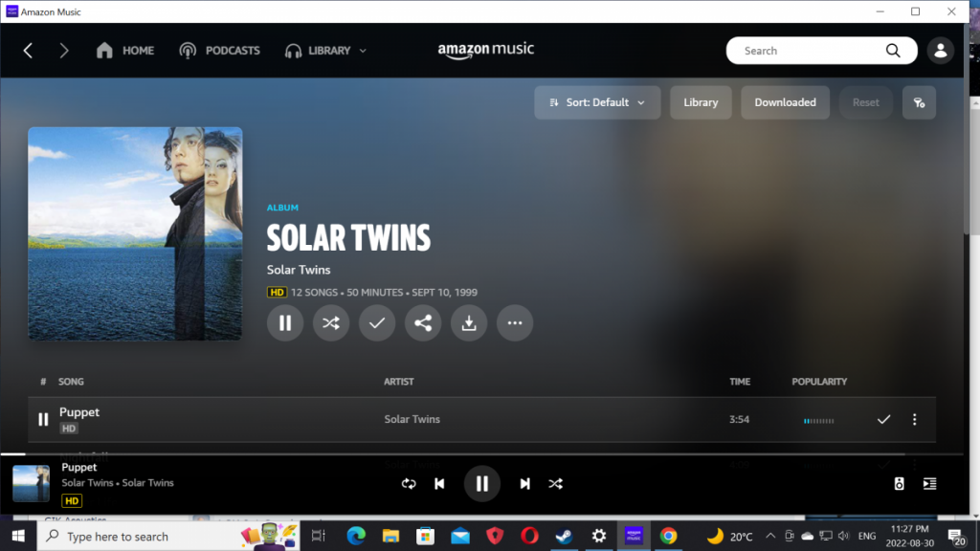This screenshot has height=551, width=980.
Task: Skip to the next track
Action: click(524, 483)
